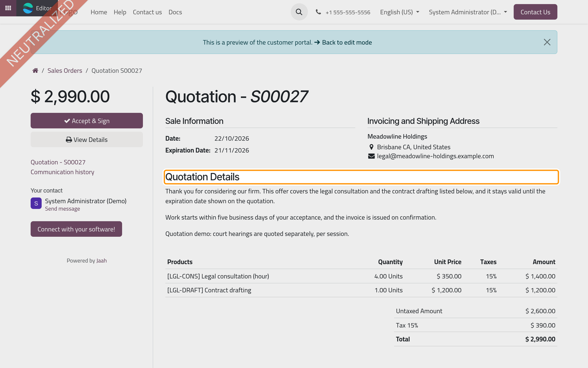
Task: Click the website Editor logo icon
Action: pyautogui.click(x=28, y=8)
